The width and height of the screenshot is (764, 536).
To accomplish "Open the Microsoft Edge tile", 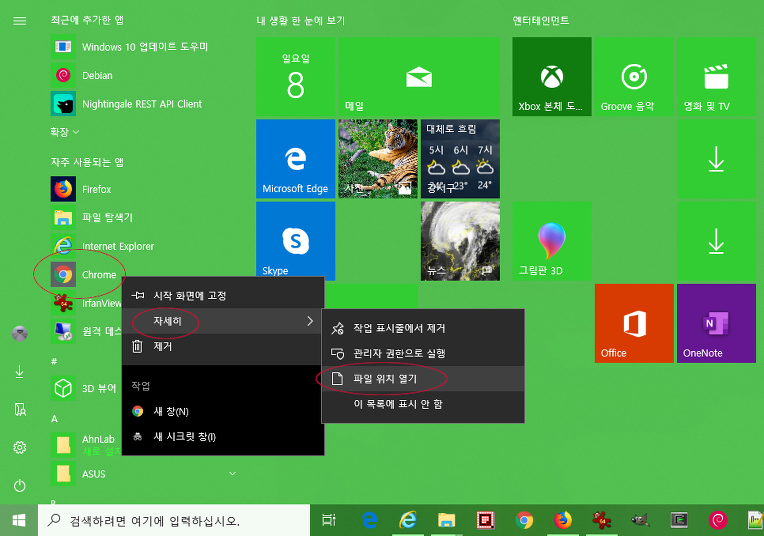I will point(295,159).
